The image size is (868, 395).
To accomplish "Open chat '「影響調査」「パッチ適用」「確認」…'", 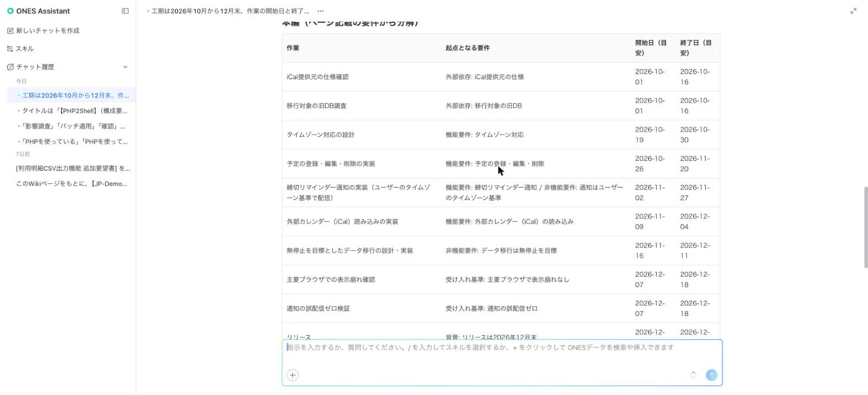I will click(x=71, y=126).
